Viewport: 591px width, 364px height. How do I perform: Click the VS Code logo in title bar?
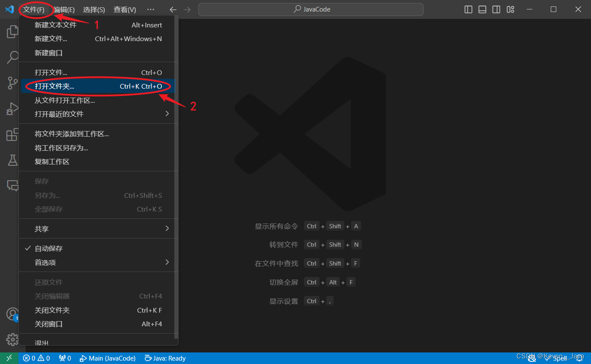tap(9, 9)
